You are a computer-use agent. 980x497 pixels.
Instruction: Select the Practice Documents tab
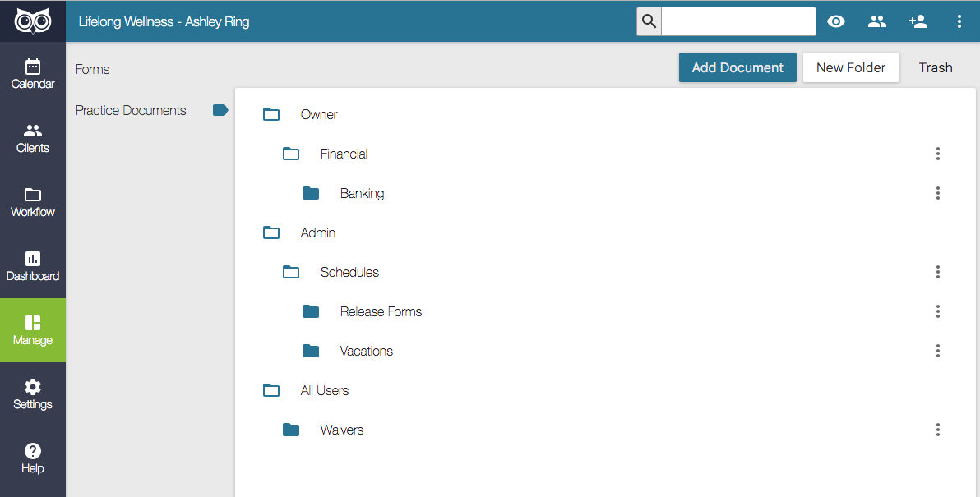coord(130,110)
